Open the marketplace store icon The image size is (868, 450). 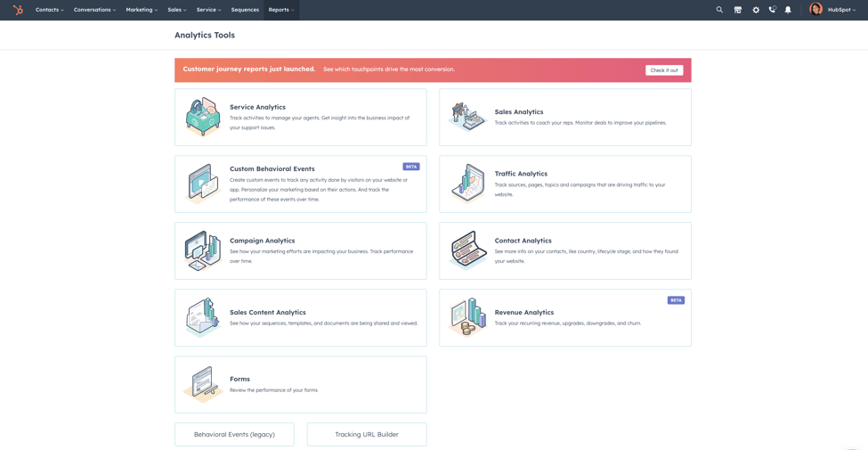(737, 10)
